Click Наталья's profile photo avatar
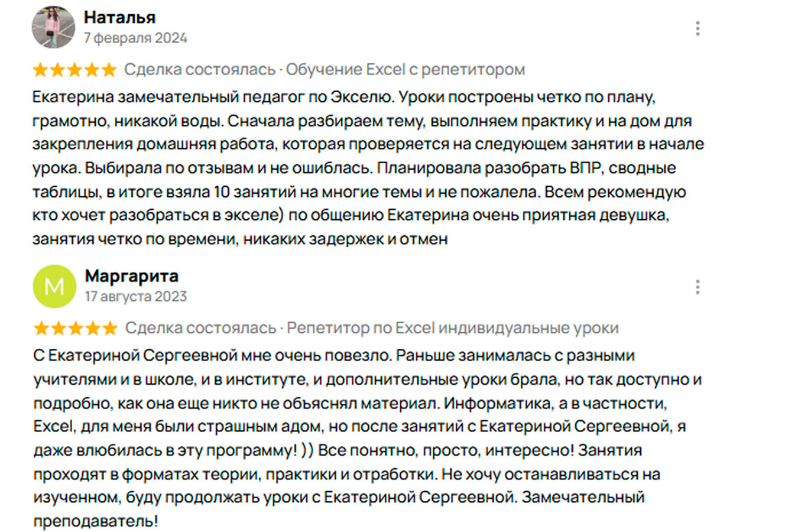798x532 pixels. [x=54, y=27]
